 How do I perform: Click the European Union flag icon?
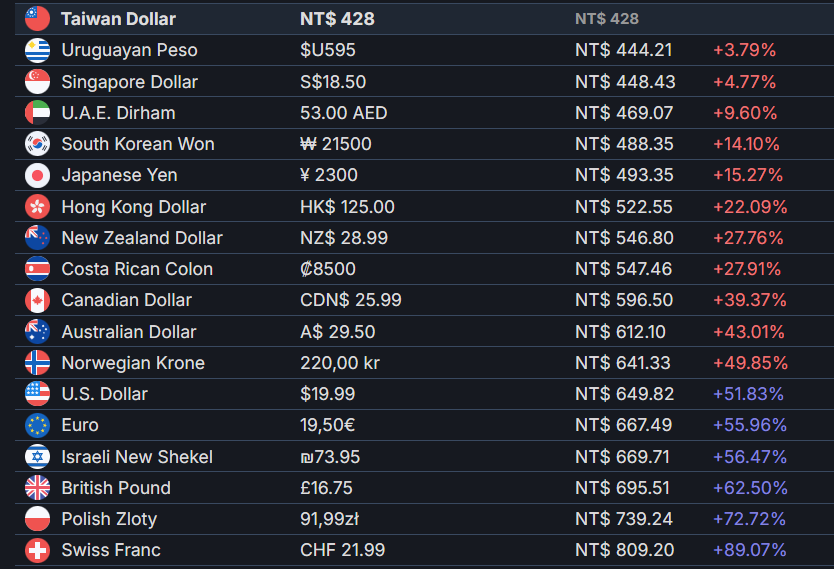37,425
